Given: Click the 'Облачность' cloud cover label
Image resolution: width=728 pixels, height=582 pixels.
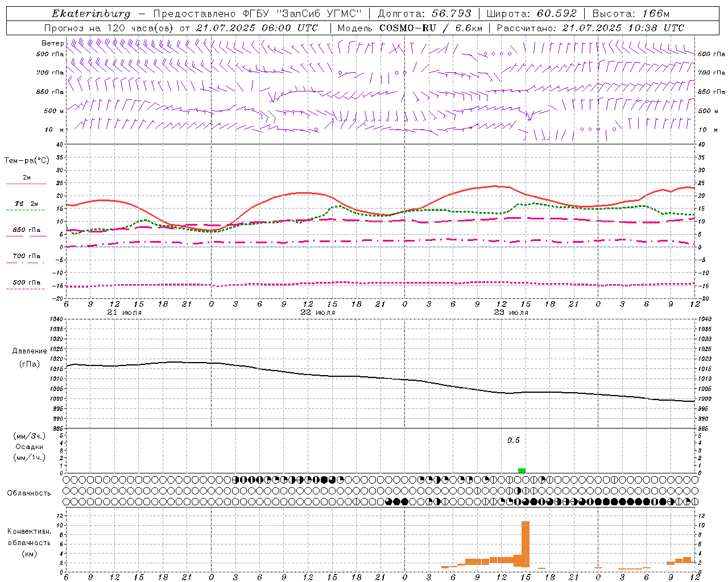Looking at the screenshot, I should point(29,493).
